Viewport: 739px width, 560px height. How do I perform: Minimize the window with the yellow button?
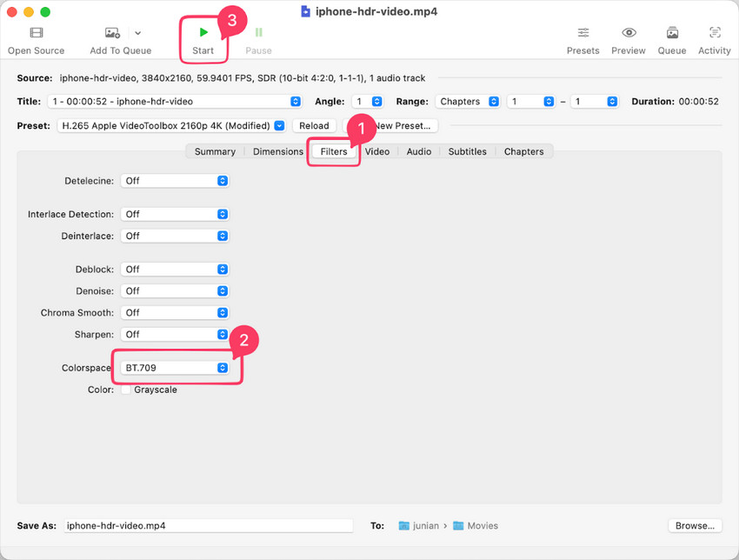point(29,12)
